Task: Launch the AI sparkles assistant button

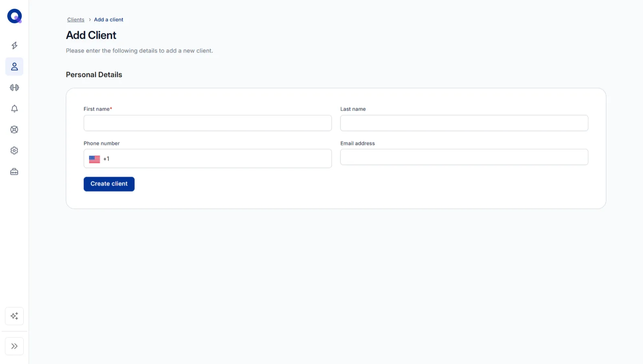Action: point(14,316)
